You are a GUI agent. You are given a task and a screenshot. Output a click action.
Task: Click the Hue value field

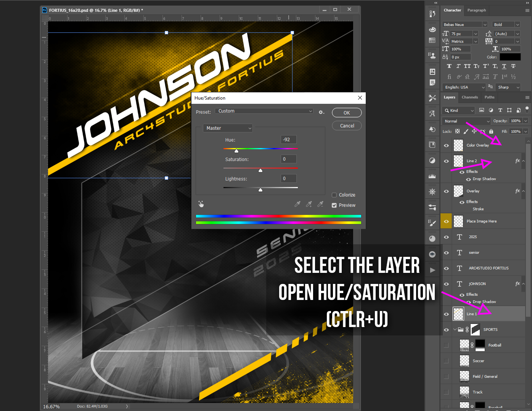coord(289,140)
